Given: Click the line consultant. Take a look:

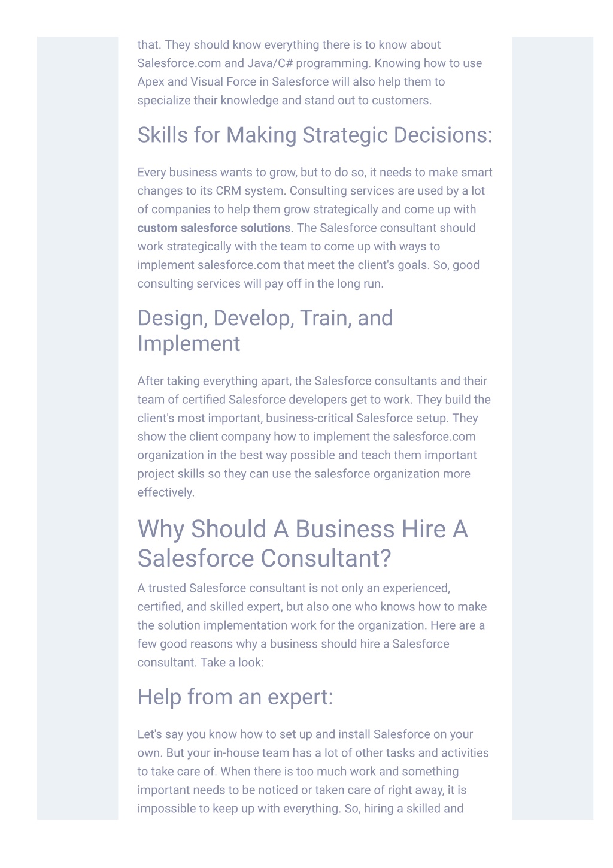Looking at the screenshot, I should pyautogui.click(x=201, y=663).
